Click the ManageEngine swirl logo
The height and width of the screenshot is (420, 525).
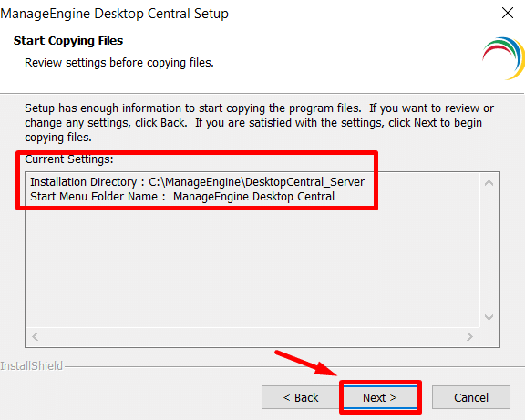point(503,58)
